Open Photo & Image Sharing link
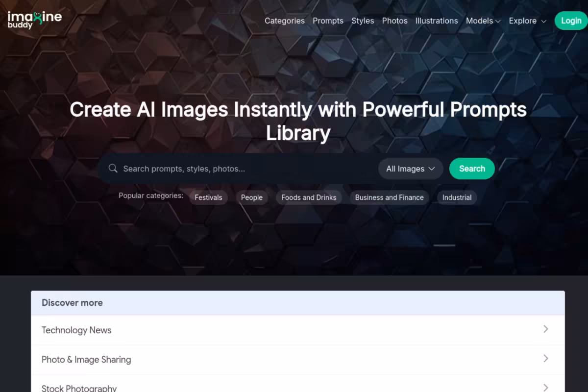 (298, 360)
